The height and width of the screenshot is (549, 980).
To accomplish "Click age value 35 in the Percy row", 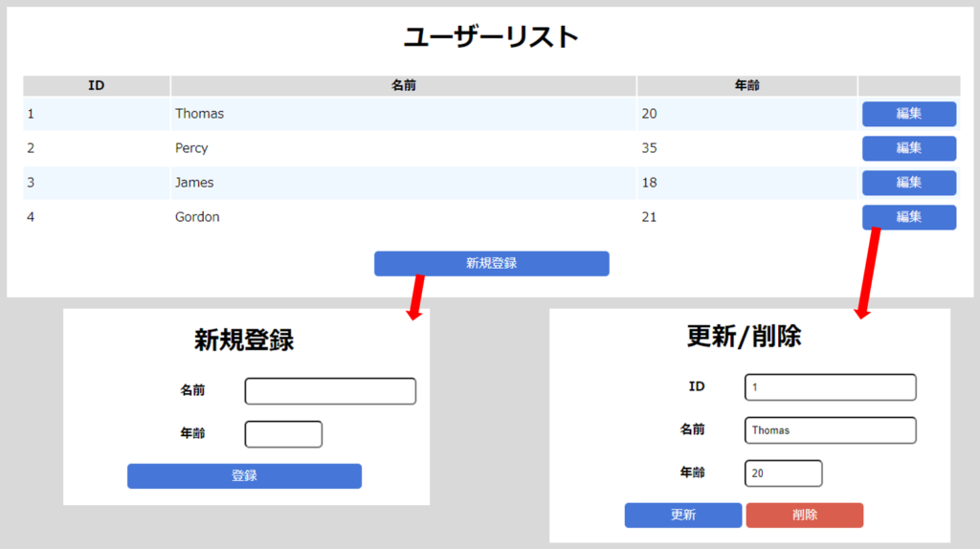I will 650,148.
